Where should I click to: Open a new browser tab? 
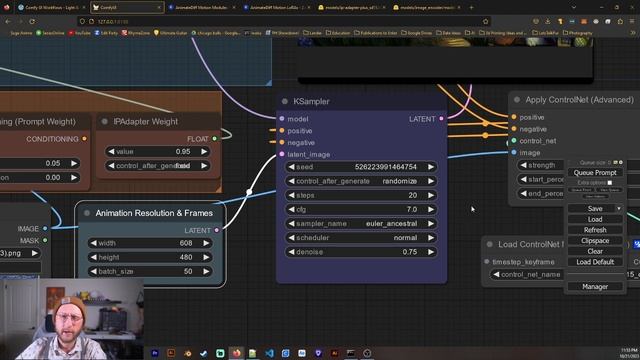[471, 7]
